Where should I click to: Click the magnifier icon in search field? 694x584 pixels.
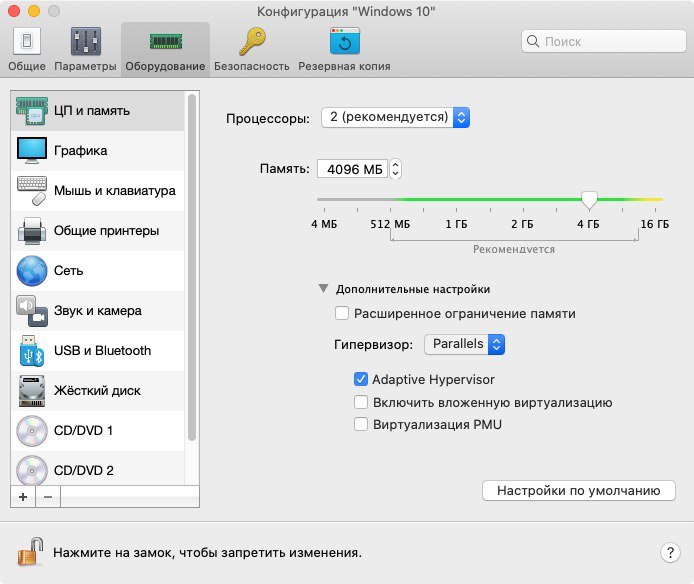(533, 41)
